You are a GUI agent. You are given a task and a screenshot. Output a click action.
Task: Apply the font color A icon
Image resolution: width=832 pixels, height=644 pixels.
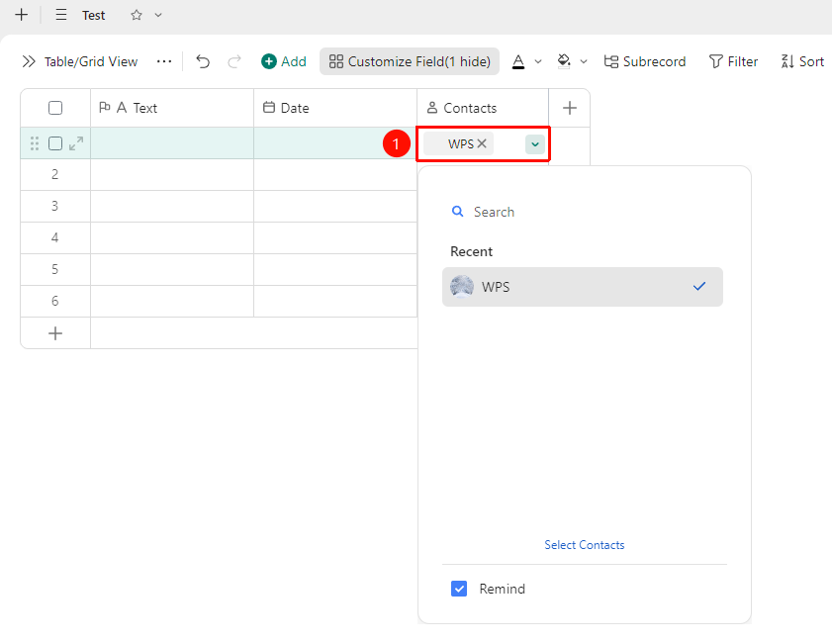coord(518,61)
